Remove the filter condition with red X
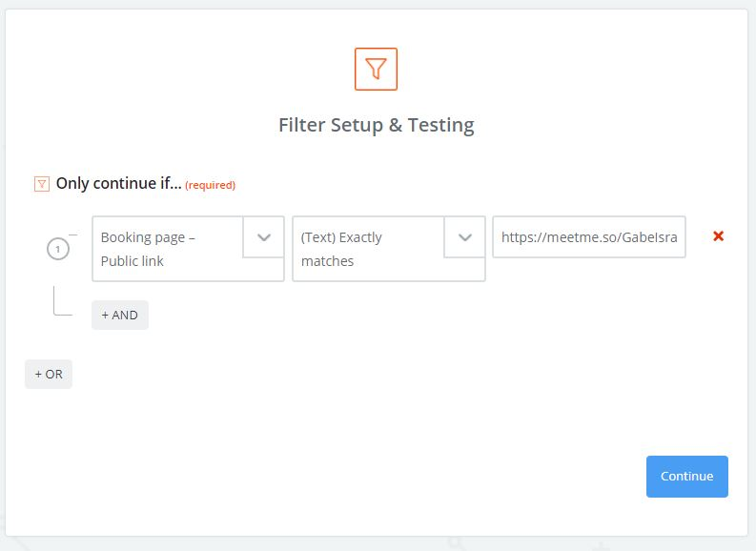The width and height of the screenshot is (756, 551). (x=719, y=236)
